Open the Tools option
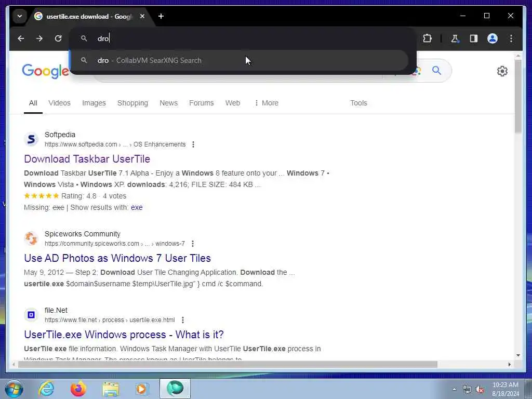This screenshot has height=399, width=532. click(358, 103)
